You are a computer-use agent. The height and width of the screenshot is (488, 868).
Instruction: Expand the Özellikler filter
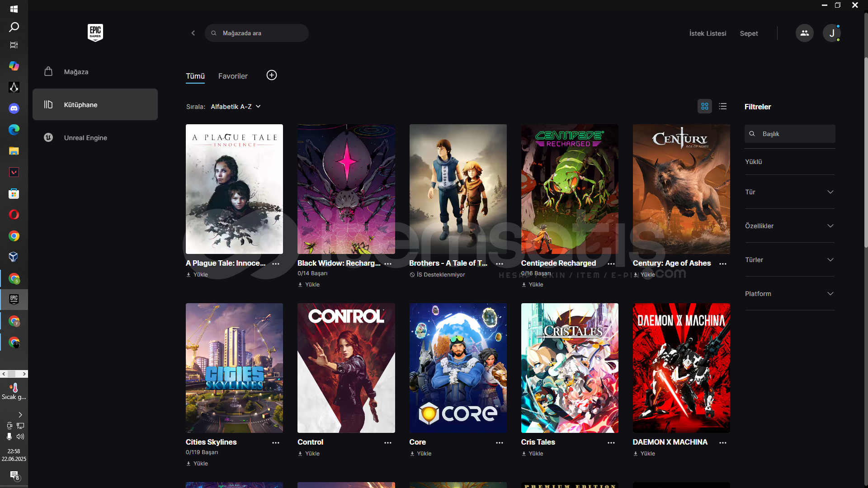(x=789, y=226)
